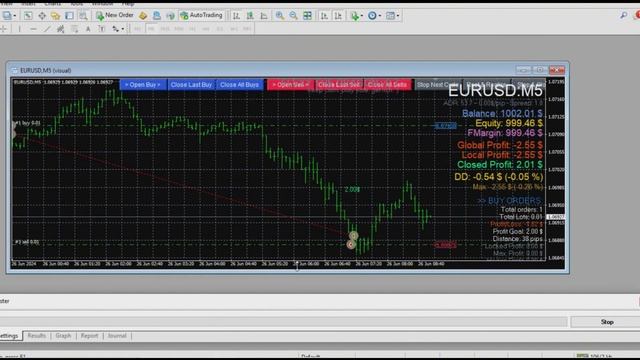Screen dimensions: 640x360
Task: Tile the chart windows
Action: (x=307, y=16)
